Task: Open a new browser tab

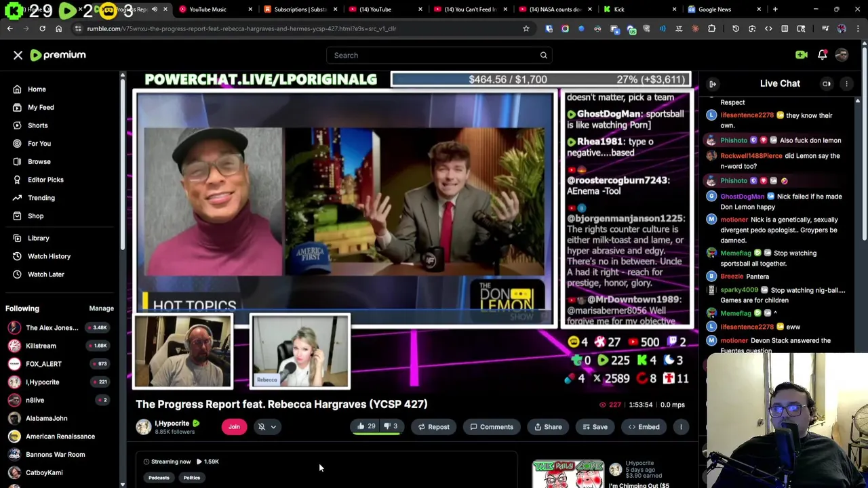Action: point(775,9)
